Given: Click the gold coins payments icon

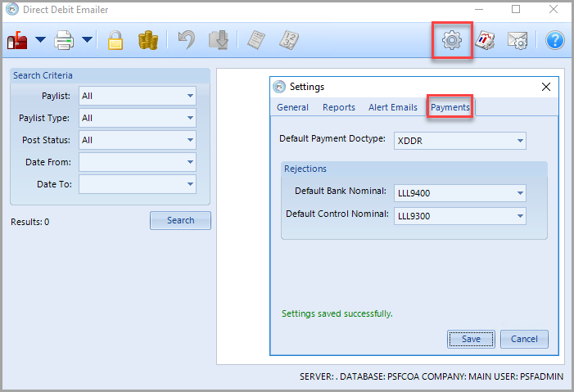Looking at the screenshot, I should coord(148,40).
